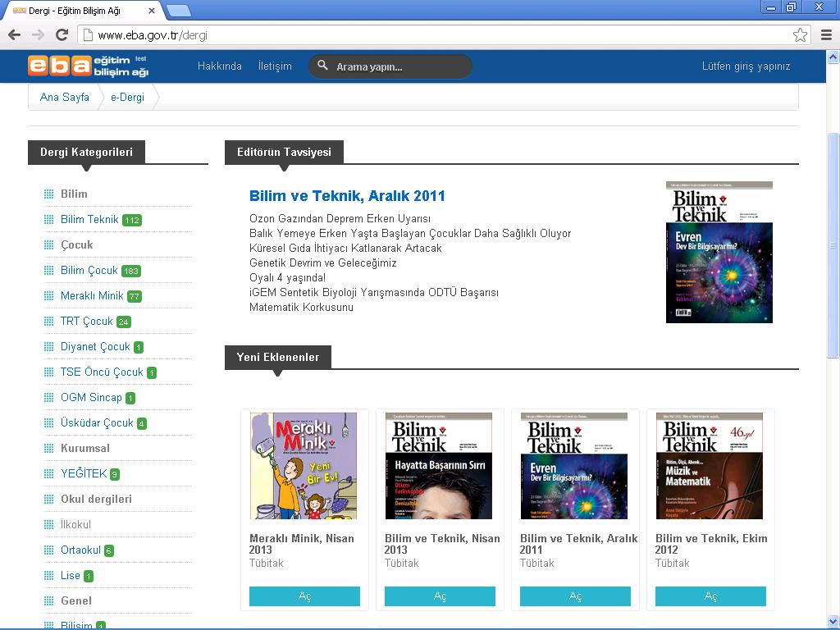Click the vertical scrollbar thumb
Screen dimensions: 840x630
click(x=833, y=244)
